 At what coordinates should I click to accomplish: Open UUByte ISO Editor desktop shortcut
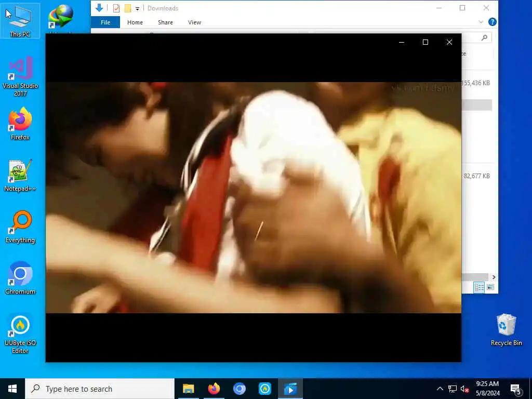20,334
